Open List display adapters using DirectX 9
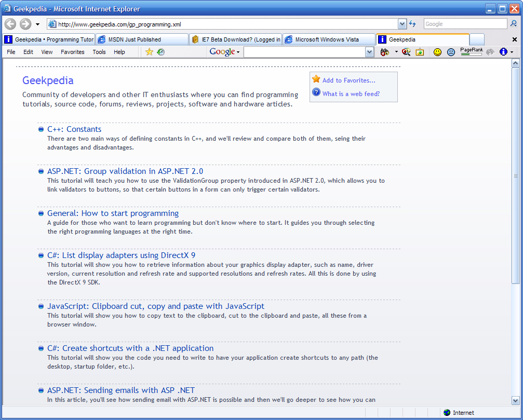Image resolution: width=523 pixels, height=420 pixels. pos(122,255)
